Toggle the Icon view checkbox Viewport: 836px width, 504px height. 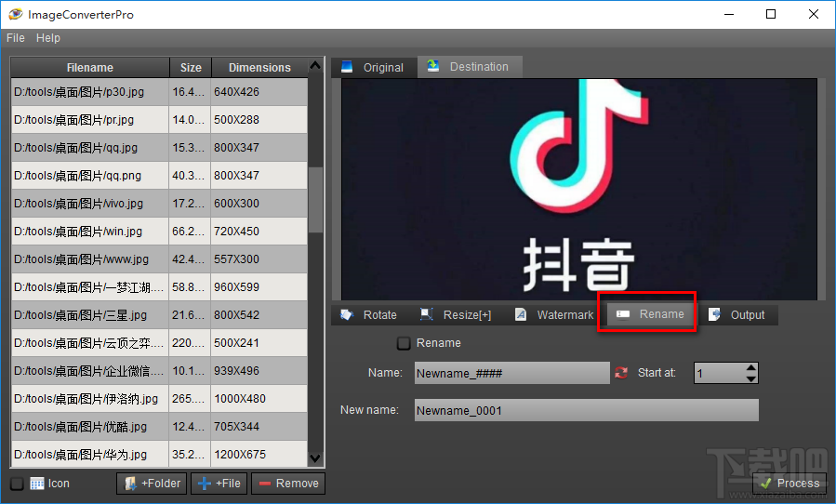coord(17,484)
